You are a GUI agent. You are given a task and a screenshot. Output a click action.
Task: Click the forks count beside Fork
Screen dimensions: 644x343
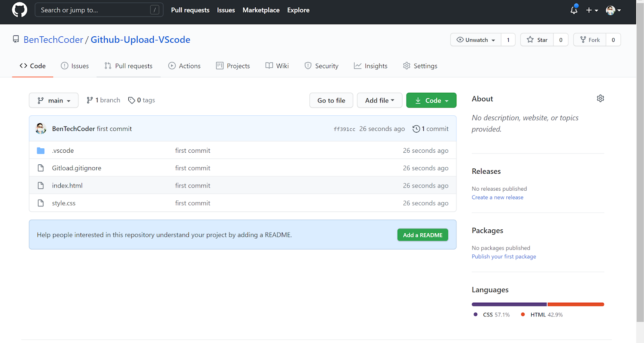pos(613,39)
